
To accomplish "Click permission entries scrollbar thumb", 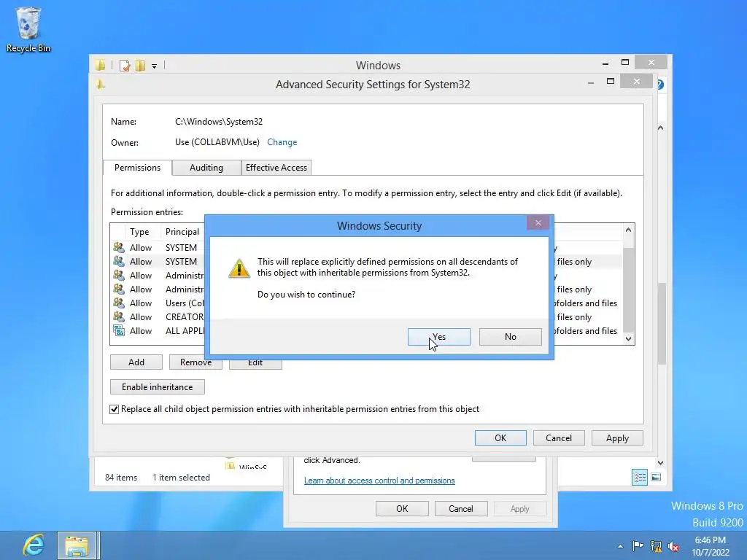I will (x=628, y=289).
